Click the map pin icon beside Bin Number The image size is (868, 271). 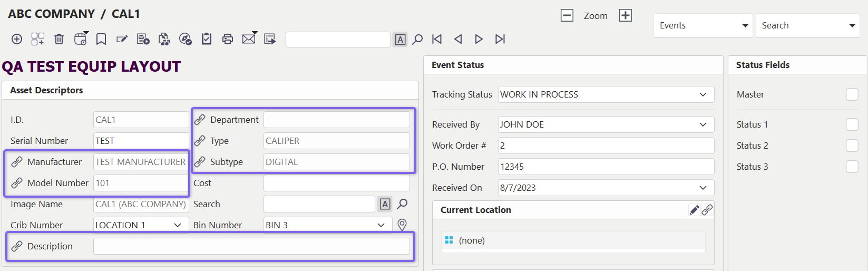pyautogui.click(x=402, y=225)
